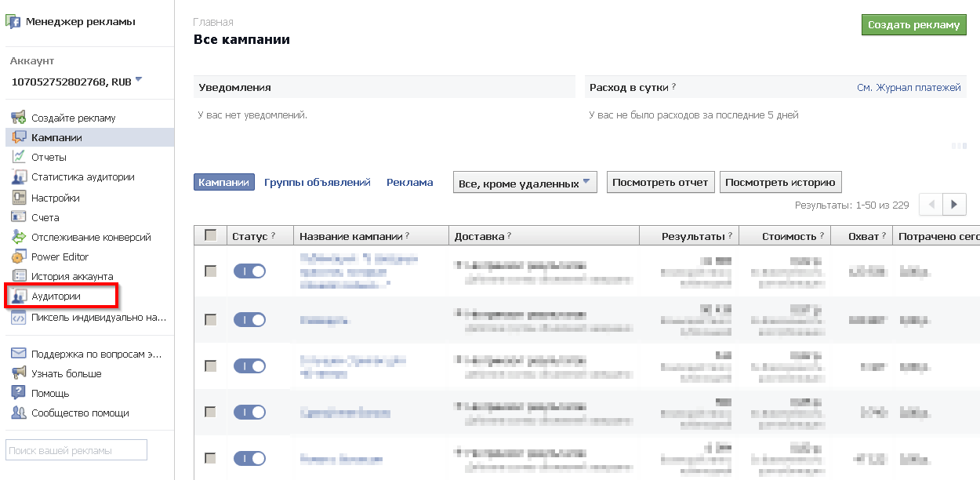The width and height of the screenshot is (980, 480).
Task: Click the Помощь question mark icon
Action: pos(19,393)
